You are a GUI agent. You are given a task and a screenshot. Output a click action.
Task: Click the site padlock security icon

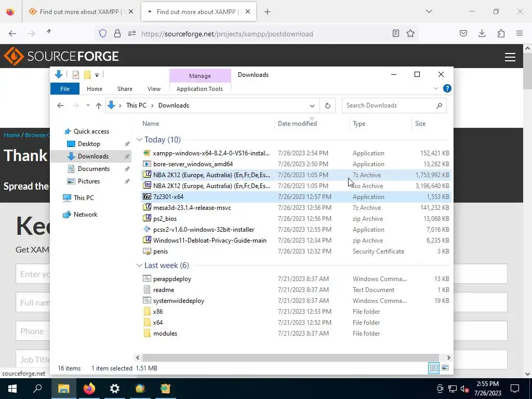(117, 33)
